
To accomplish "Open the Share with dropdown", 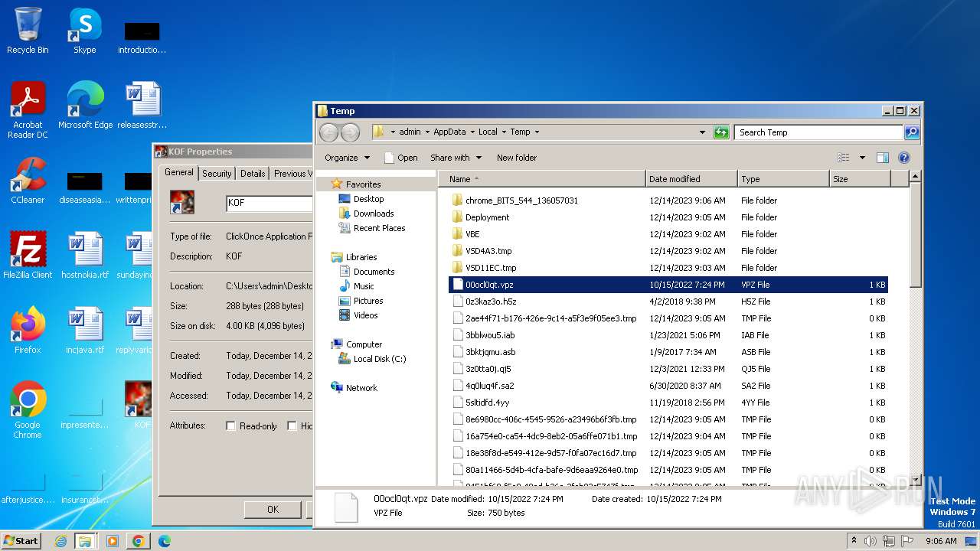I will coord(456,158).
